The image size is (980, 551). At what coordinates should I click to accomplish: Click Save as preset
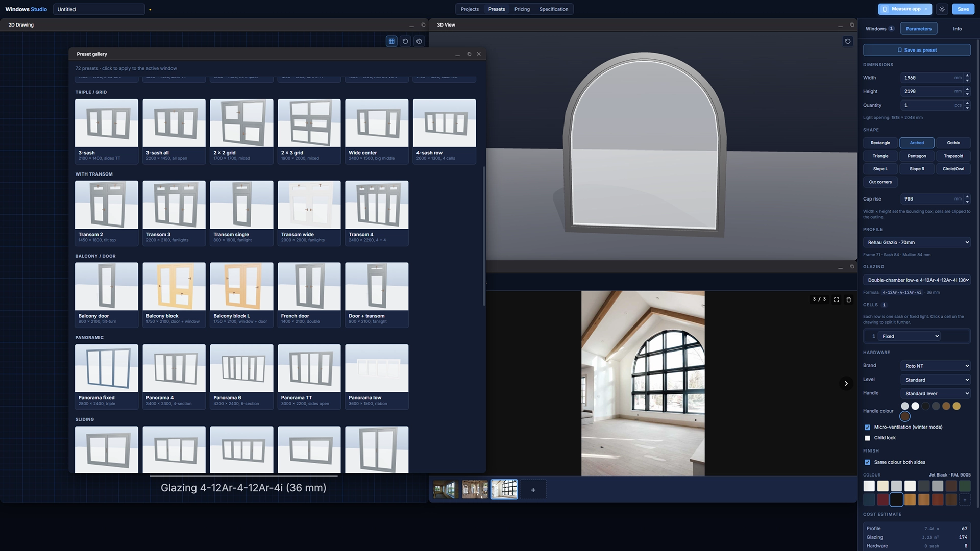coord(917,50)
